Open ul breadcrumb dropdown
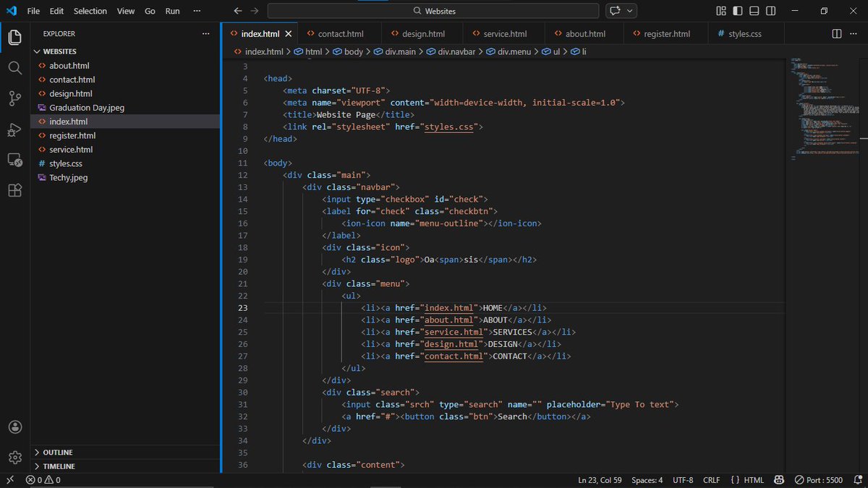The width and height of the screenshot is (868, 488). point(551,52)
